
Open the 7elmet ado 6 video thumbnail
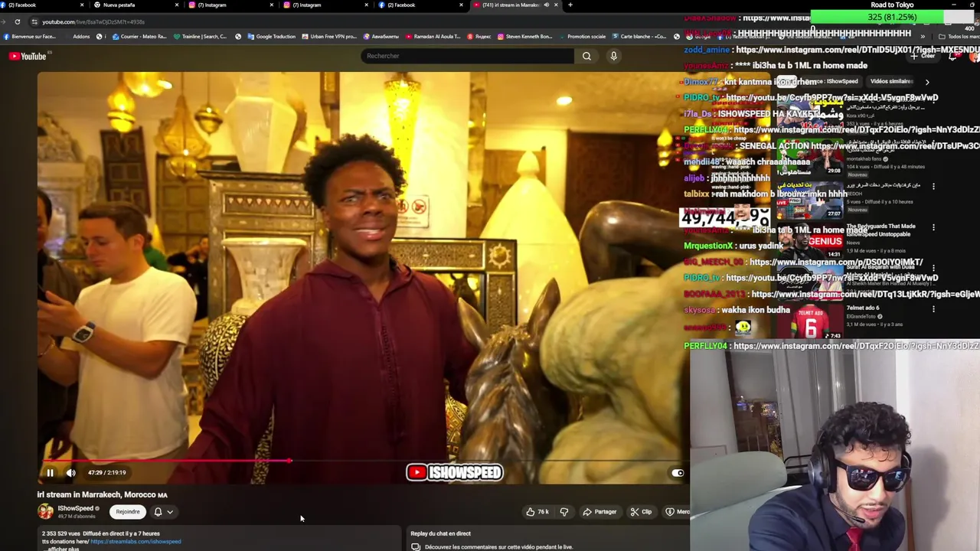point(808,322)
